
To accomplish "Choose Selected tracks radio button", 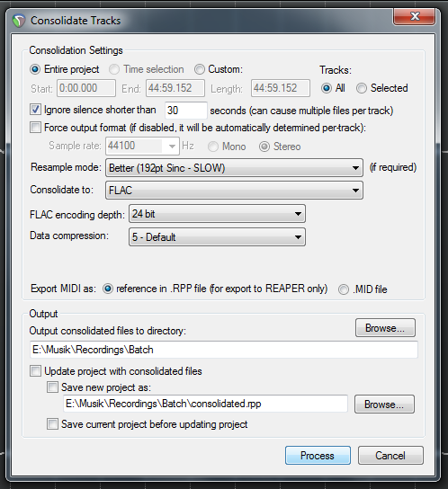I will click(362, 88).
